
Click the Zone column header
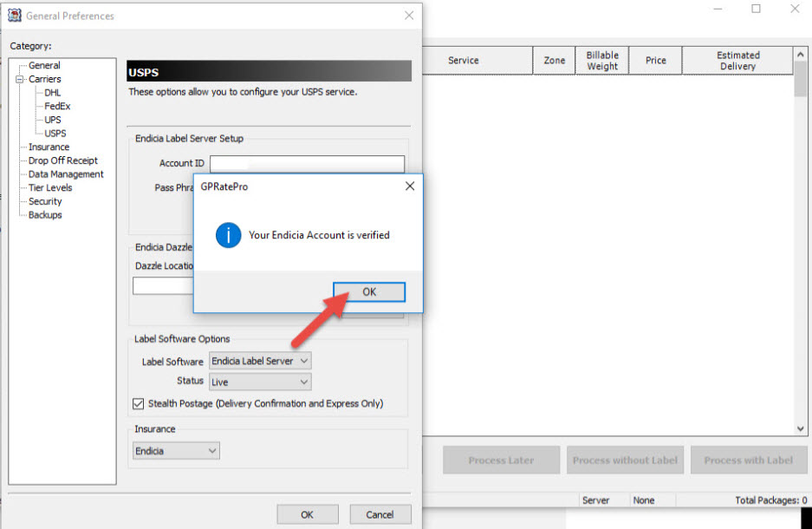554,61
